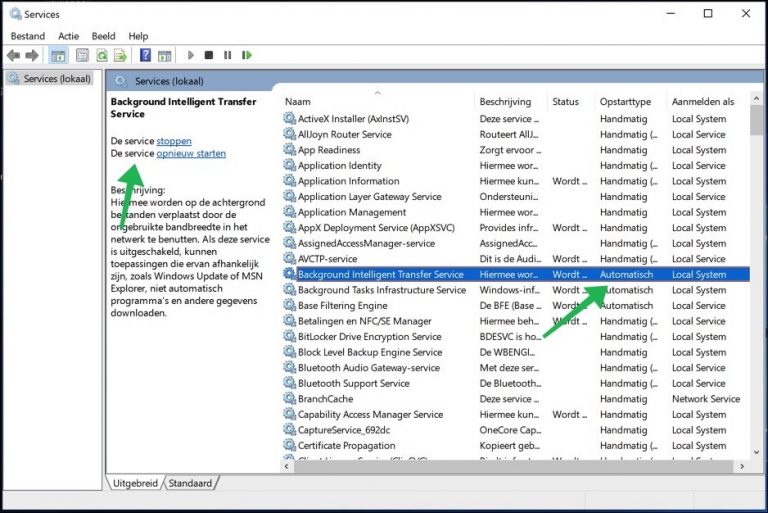Screen dimensions: 768x513
Task: Open the Bestand menu
Action: pyautogui.click(x=28, y=36)
